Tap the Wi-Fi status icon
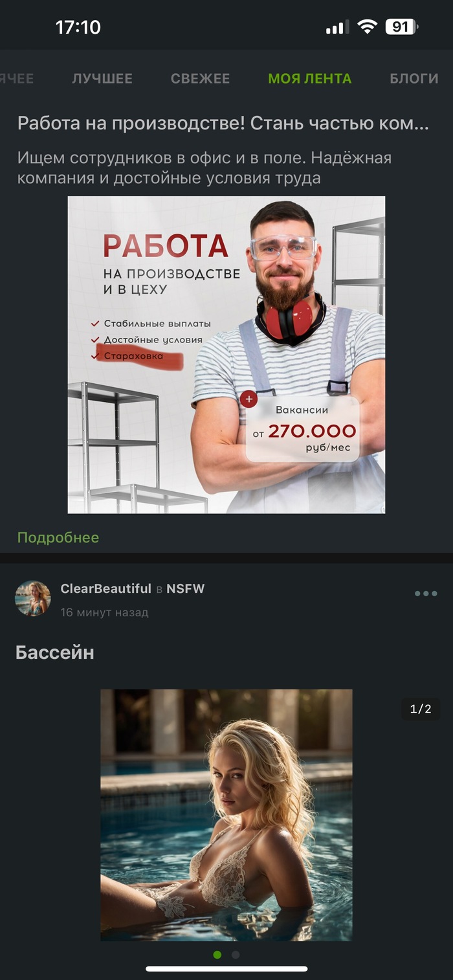The width and height of the screenshot is (453, 980). pyautogui.click(x=368, y=27)
